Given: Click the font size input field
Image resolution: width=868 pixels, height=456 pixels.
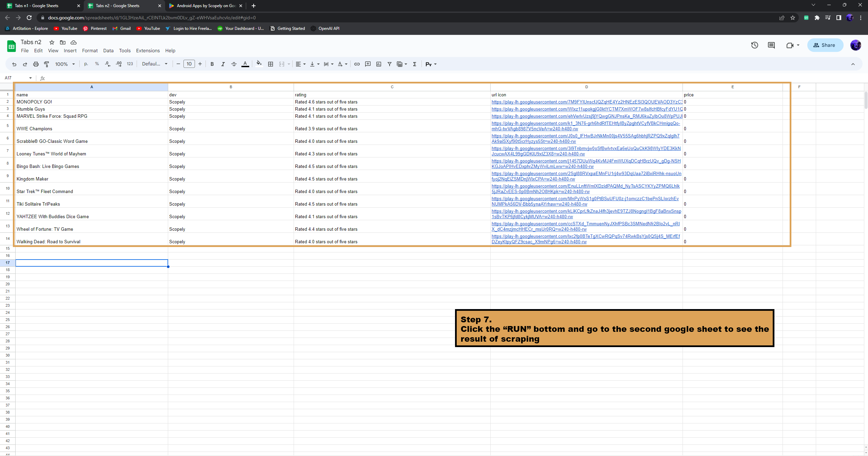Looking at the screenshot, I should 189,64.
